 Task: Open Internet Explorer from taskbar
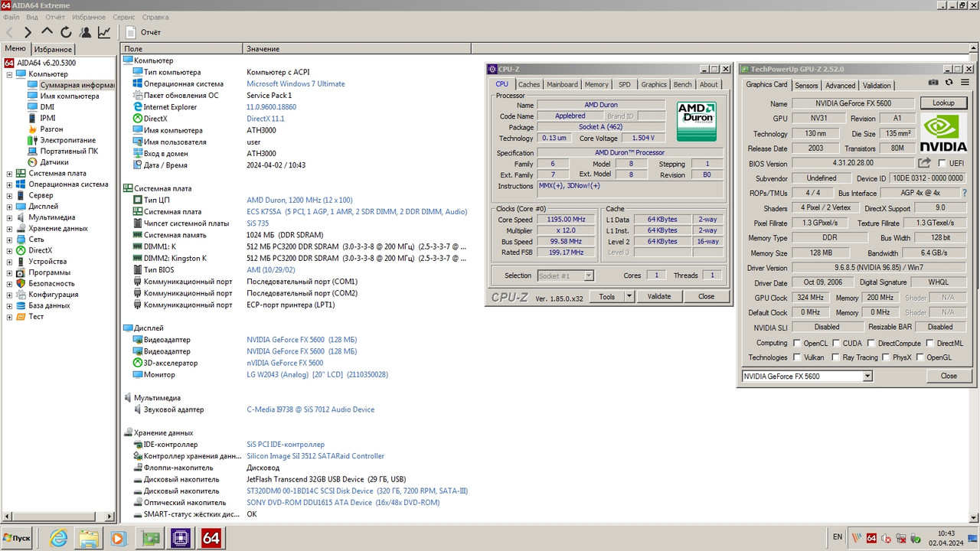point(58,538)
